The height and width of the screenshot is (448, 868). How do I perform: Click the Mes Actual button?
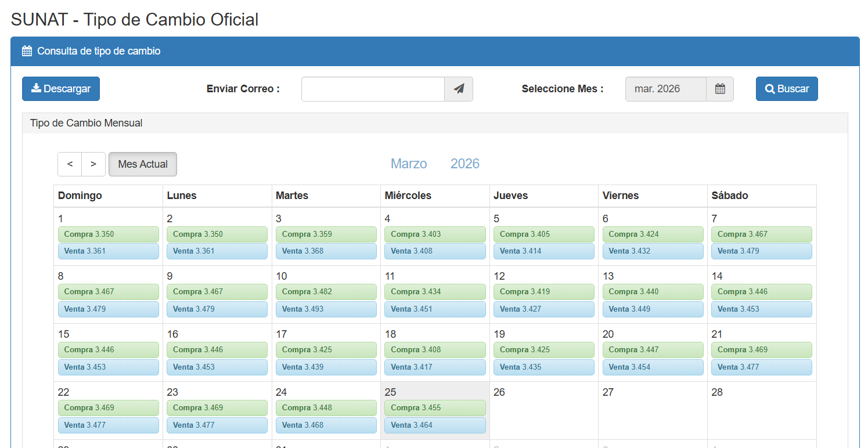point(143,164)
